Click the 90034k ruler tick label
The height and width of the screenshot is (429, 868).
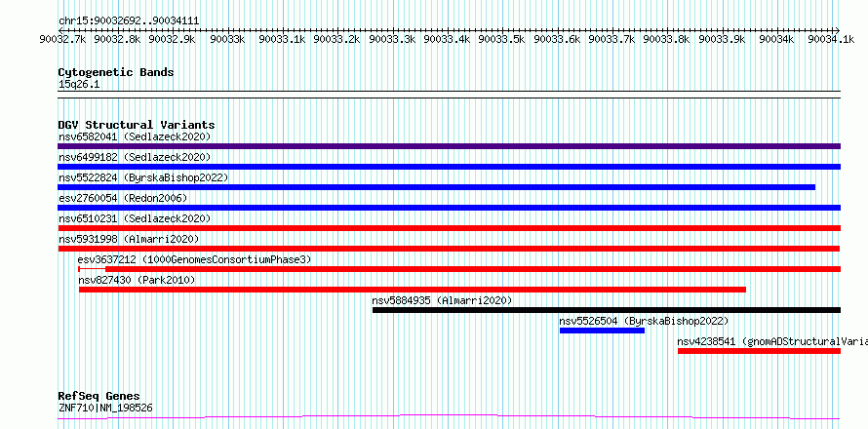click(x=776, y=39)
